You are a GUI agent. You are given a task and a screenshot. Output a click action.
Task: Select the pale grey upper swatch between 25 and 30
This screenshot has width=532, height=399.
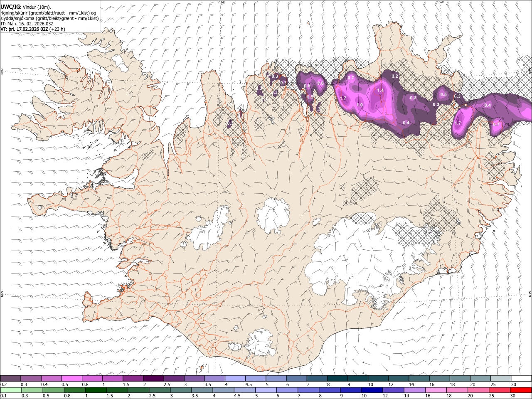(x=500, y=378)
